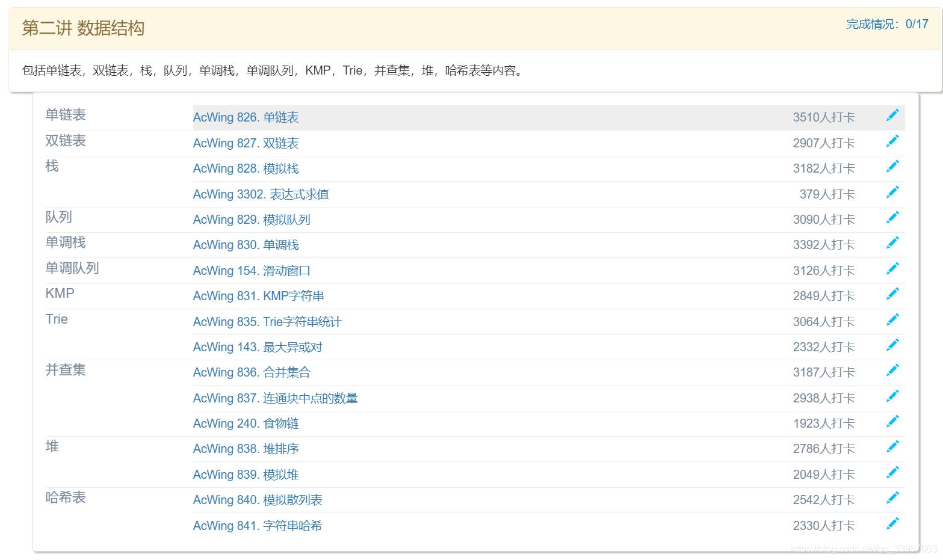The image size is (943, 560).
Task: Click the 379人打卡 count
Action: click(827, 194)
